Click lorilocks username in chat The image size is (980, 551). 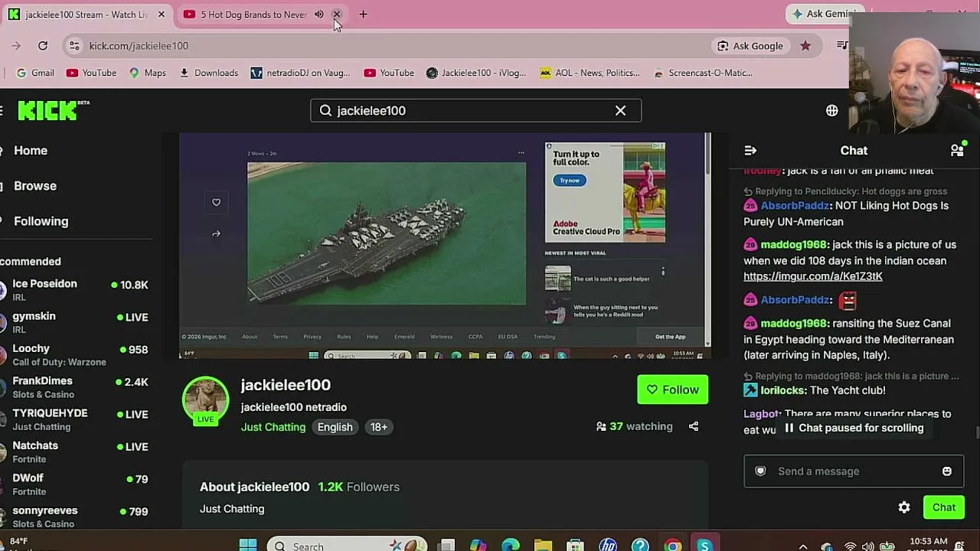point(783,390)
